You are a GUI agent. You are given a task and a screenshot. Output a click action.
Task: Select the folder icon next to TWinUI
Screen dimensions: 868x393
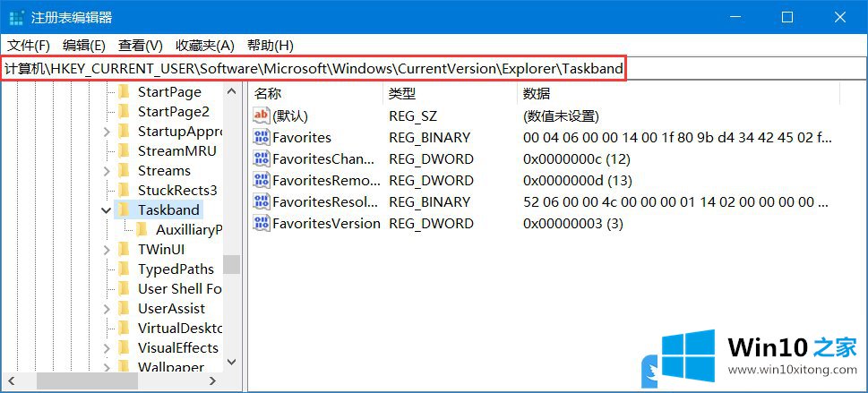(x=124, y=250)
